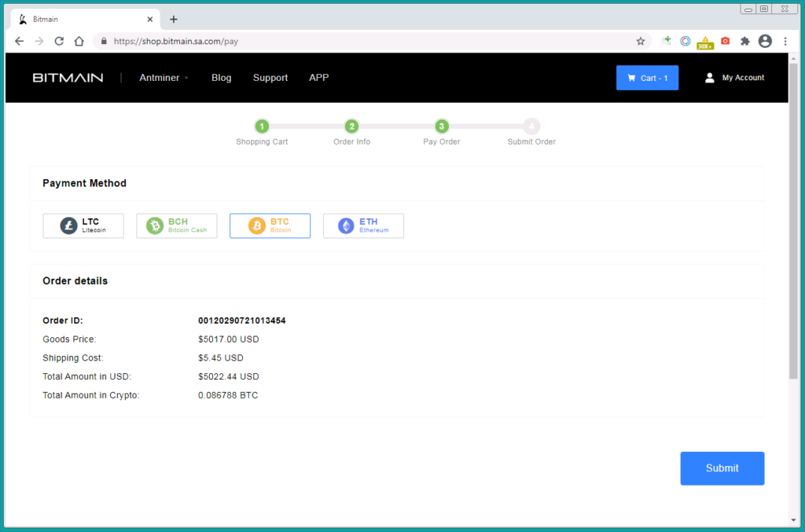The height and width of the screenshot is (532, 805).
Task: Click the page vertical scrollbar thumb
Action: 793,221
